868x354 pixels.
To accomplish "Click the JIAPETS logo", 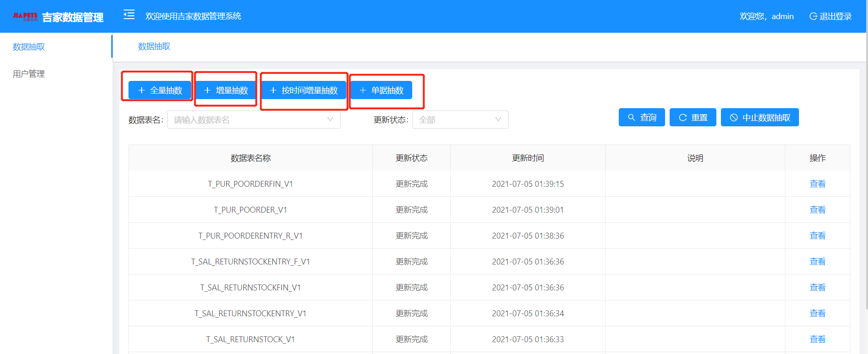I will point(25,17).
